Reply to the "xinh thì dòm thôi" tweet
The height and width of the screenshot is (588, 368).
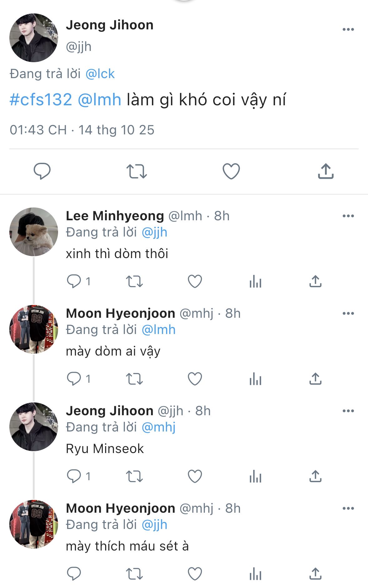(74, 282)
